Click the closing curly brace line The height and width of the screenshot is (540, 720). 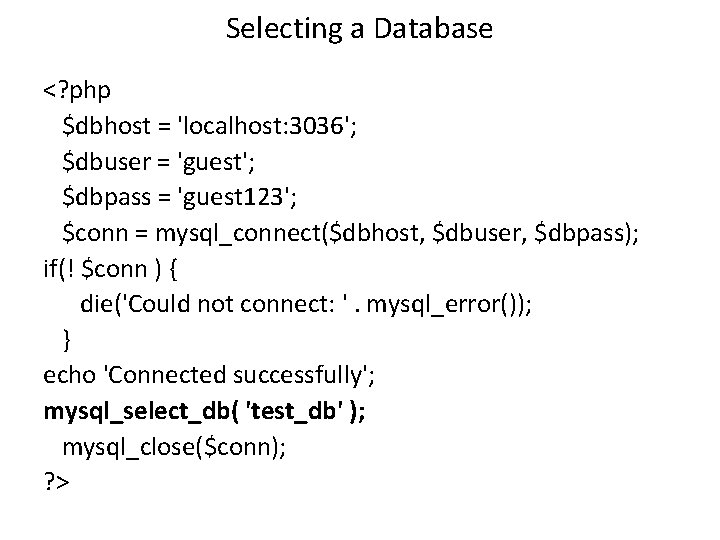[67, 340]
